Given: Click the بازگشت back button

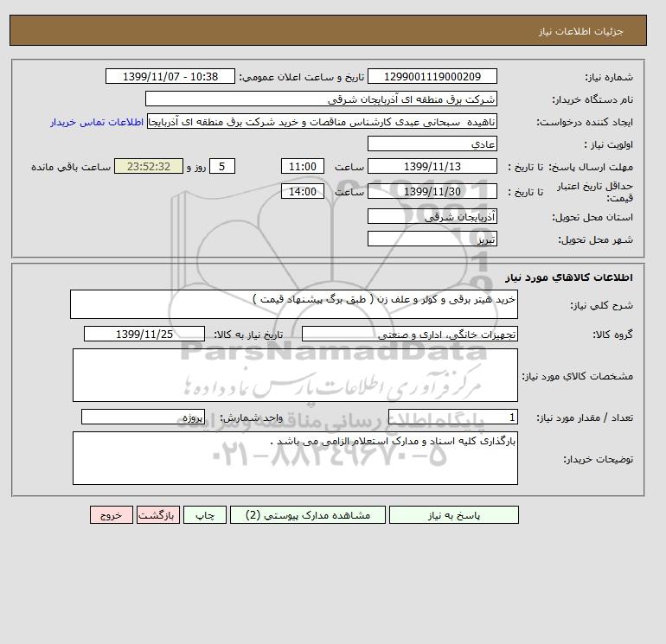Looking at the screenshot, I should [158, 515].
